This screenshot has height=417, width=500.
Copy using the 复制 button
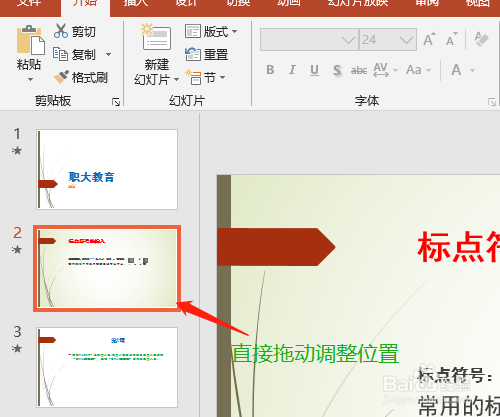click(75, 54)
